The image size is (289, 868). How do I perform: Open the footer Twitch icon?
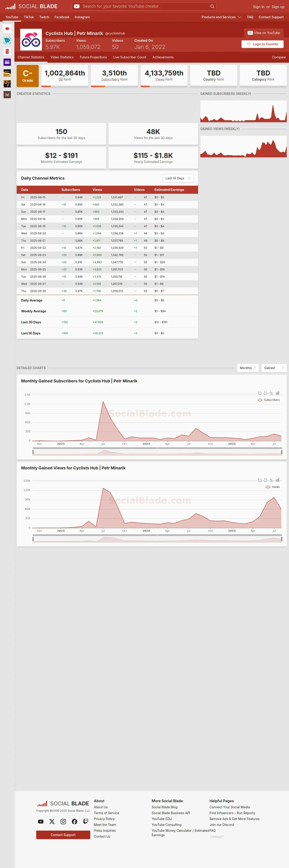86,822
